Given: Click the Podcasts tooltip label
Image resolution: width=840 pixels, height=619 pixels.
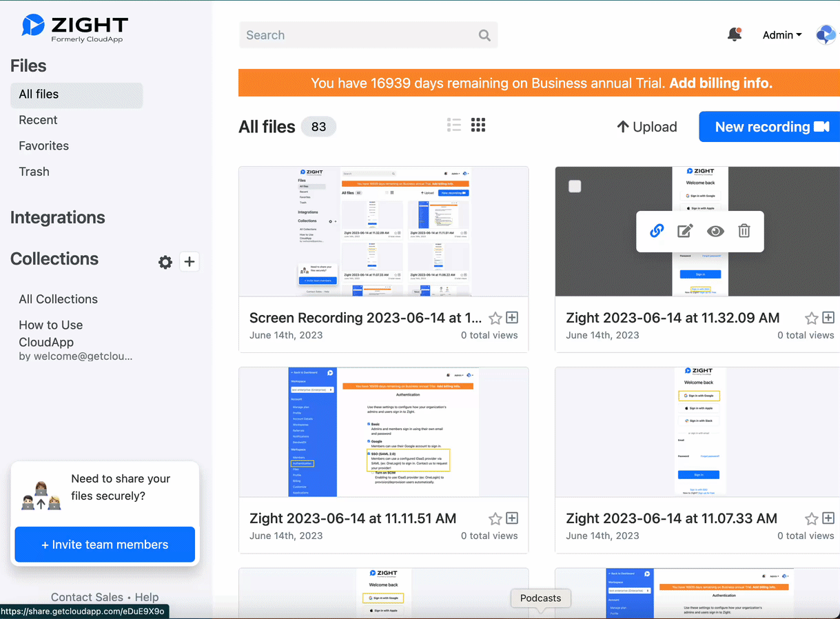Looking at the screenshot, I should coord(541,598).
